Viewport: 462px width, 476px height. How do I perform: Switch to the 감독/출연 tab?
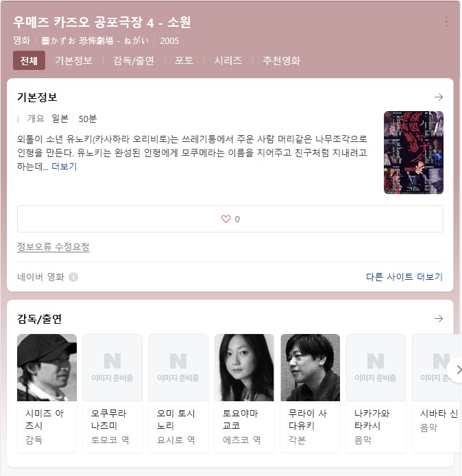[x=134, y=60]
